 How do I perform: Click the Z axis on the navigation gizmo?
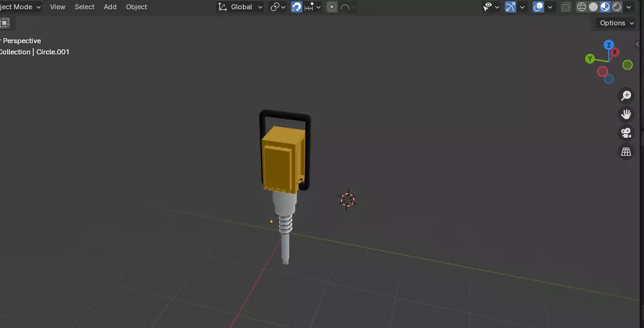609,44
